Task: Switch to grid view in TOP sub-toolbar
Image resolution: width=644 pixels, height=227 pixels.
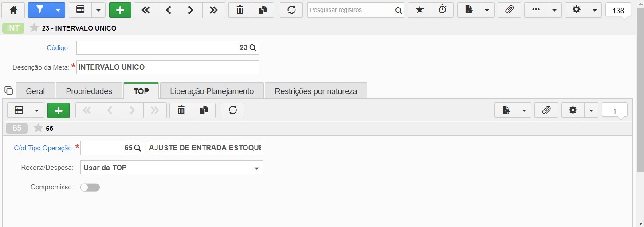Action: (x=19, y=110)
